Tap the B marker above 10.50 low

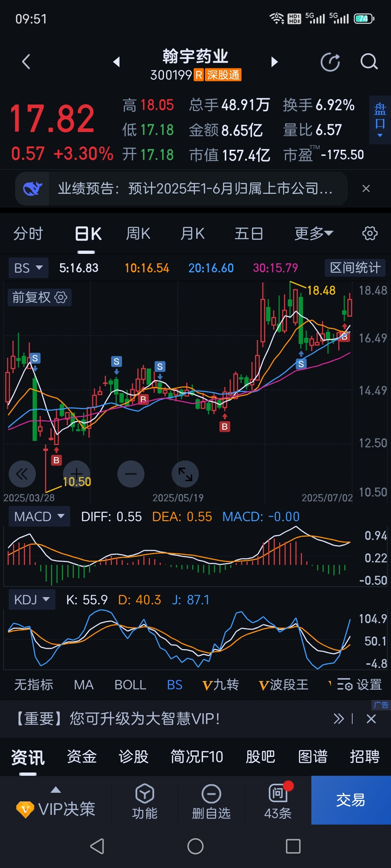tap(56, 460)
